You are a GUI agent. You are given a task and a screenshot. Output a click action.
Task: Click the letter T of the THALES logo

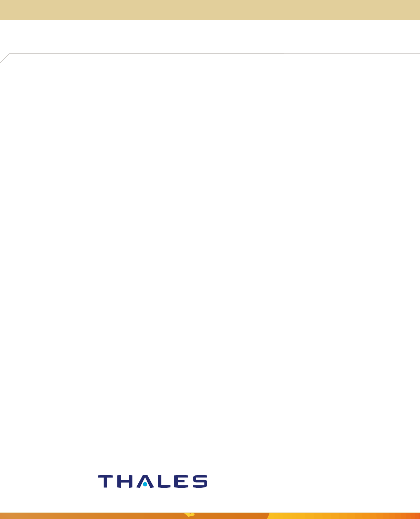point(106,481)
